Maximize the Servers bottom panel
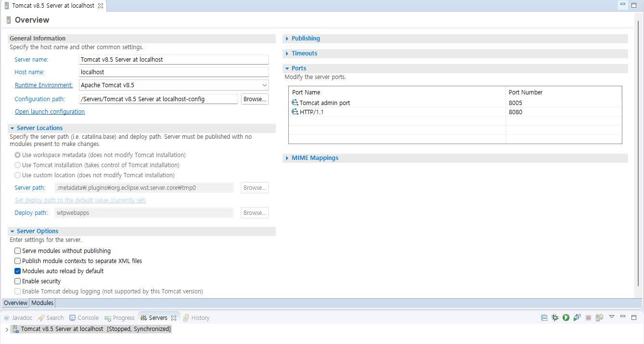This screenshot has width=644, height=344. (x=634, y=318)
